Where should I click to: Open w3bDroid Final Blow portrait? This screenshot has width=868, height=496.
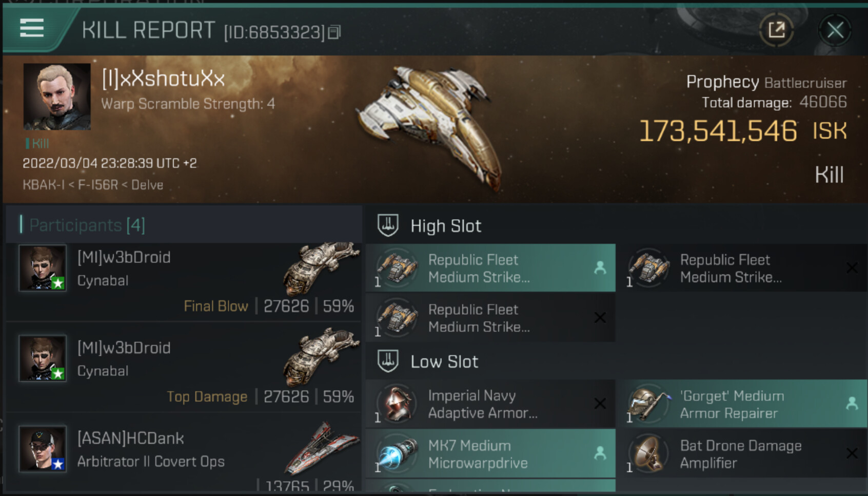43,268
